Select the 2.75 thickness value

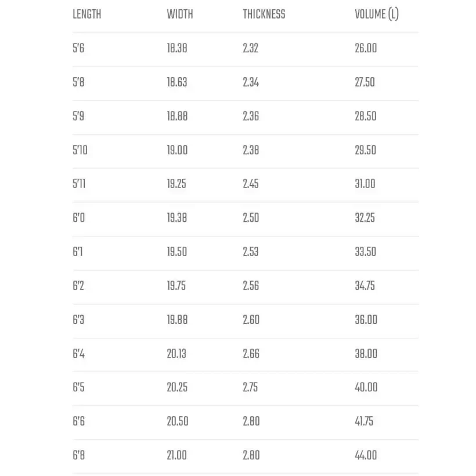(x=251, y=387)
